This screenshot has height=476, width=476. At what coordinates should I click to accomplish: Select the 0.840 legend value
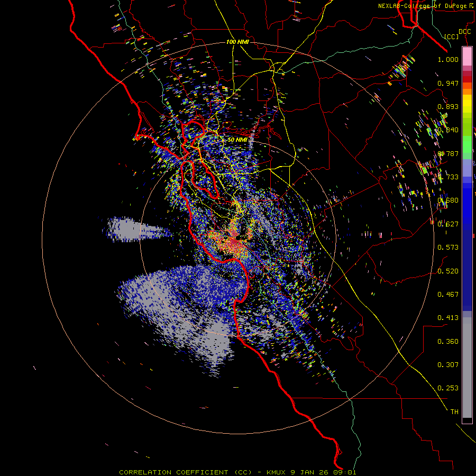pos(448,130)
